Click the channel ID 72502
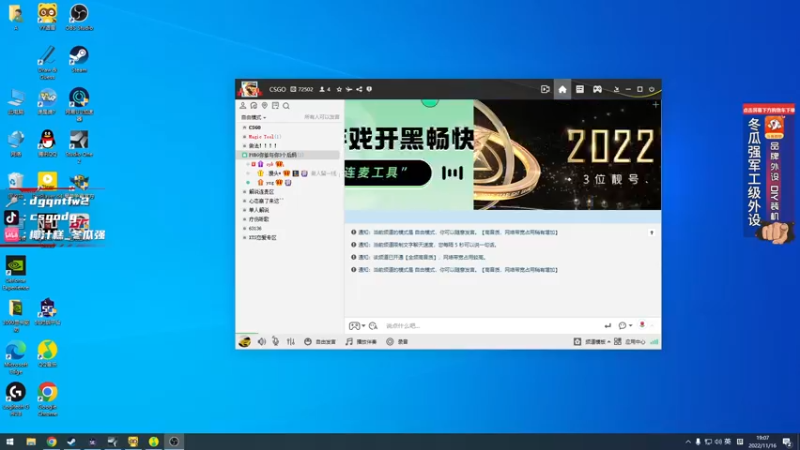 302,89
